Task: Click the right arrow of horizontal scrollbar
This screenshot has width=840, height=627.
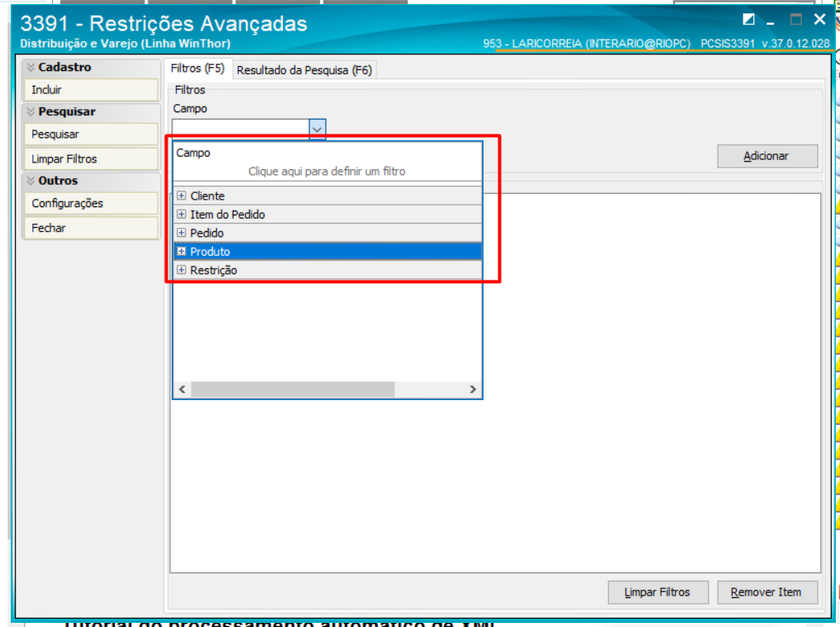Action: [473, 389]
